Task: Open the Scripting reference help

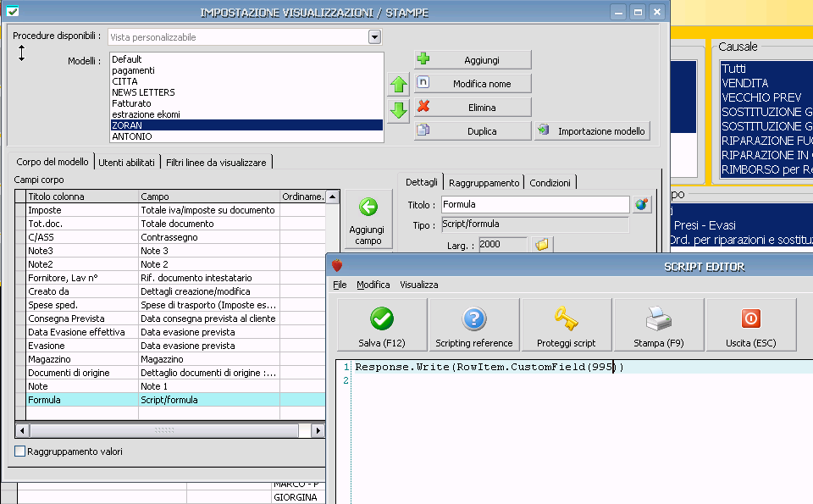Action: pyautogui.click(x=474, y=324)
